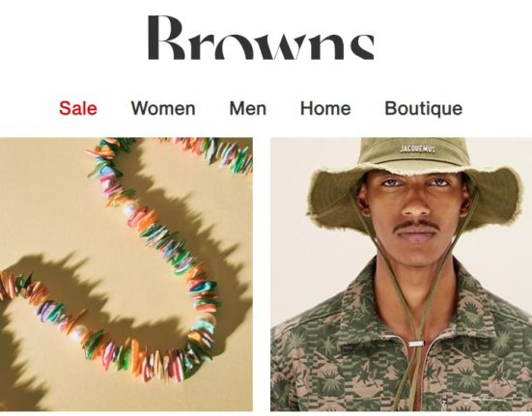This screenshot has height=416, width=532.
Task: Click the red Sale text in the navigation
Action: 78,108
